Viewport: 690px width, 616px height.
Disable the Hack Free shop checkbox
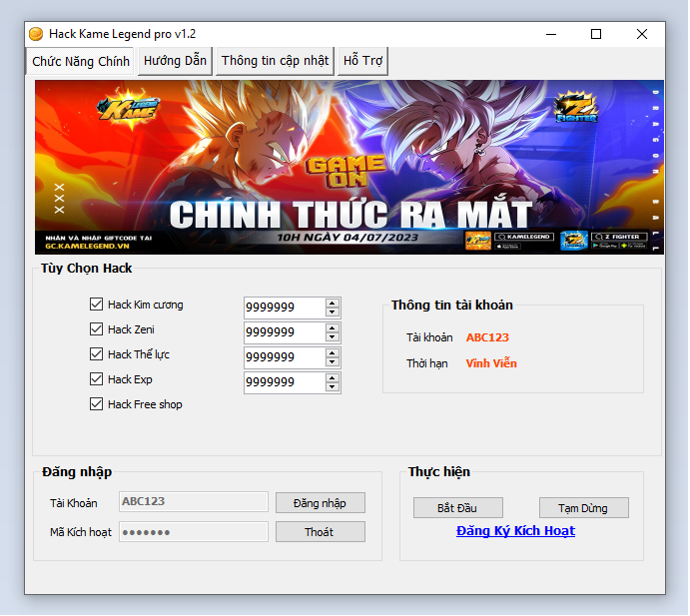[97, 404]
